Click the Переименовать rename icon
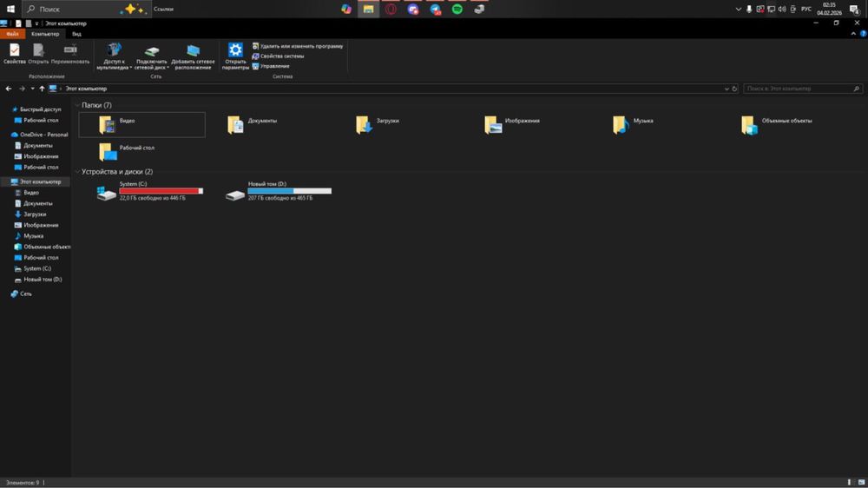 70,54
